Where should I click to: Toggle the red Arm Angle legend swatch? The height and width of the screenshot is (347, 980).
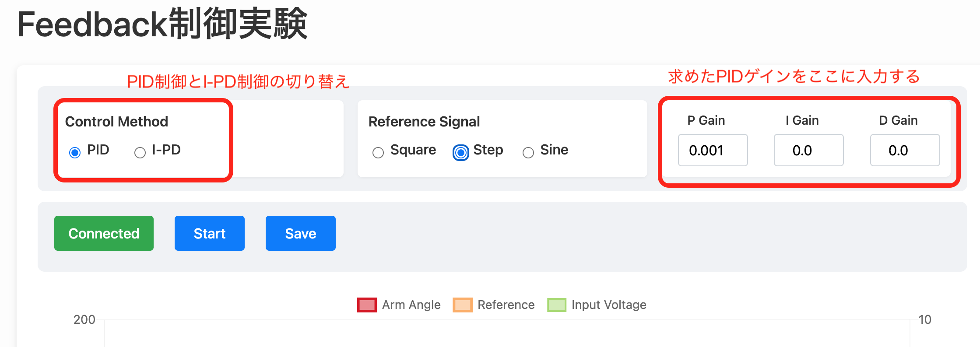coord(367,305)
